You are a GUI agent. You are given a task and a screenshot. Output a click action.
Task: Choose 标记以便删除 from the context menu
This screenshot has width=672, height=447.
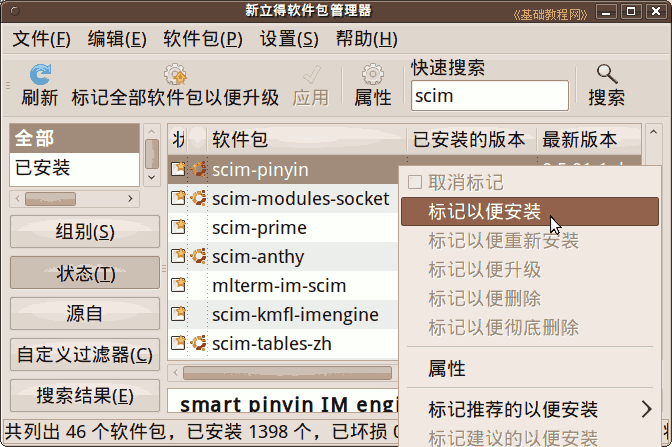tap(530, 299)
